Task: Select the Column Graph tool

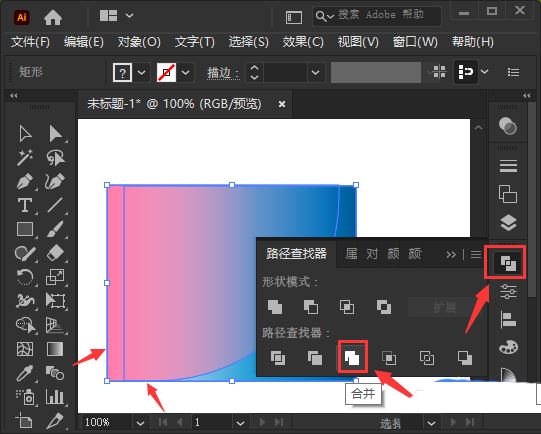Action: pyautogui.click(x=55, y=397)
